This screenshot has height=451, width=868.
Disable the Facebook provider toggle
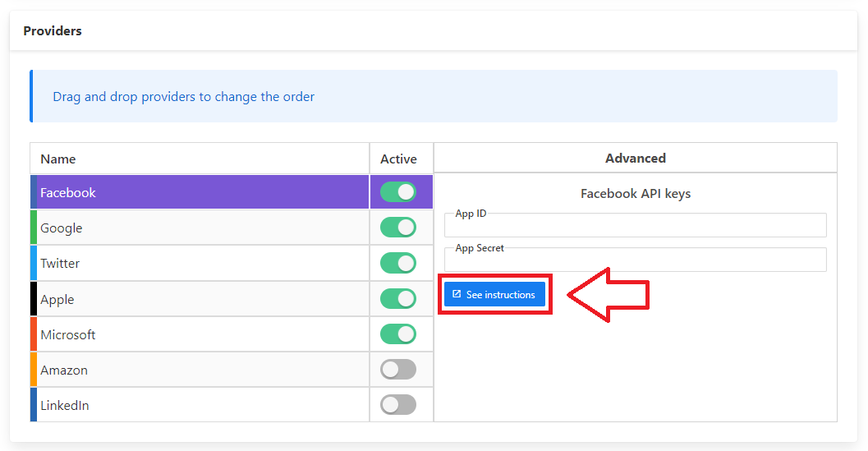pyautogui.click(x=398, y=192)
